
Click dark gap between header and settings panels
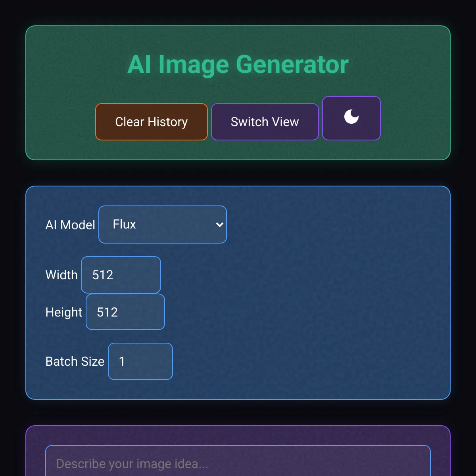(238, 173)
